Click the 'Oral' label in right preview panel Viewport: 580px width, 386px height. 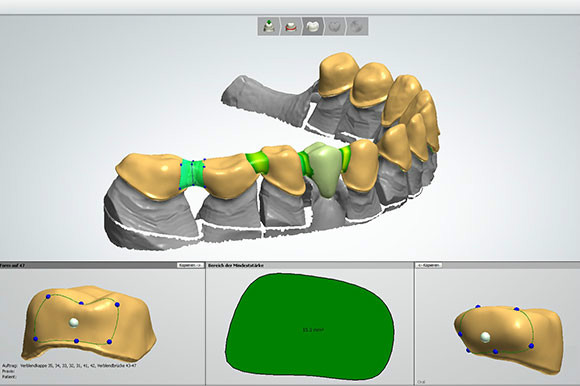(x=421, y=382)
